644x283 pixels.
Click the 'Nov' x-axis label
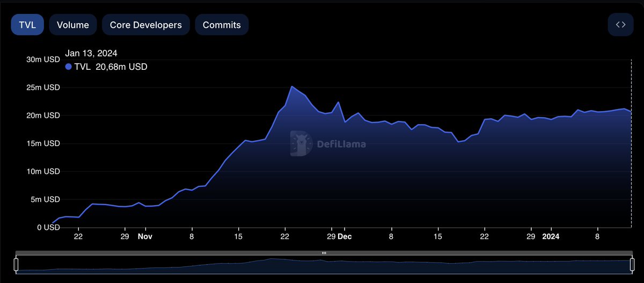tap(145, 236)
